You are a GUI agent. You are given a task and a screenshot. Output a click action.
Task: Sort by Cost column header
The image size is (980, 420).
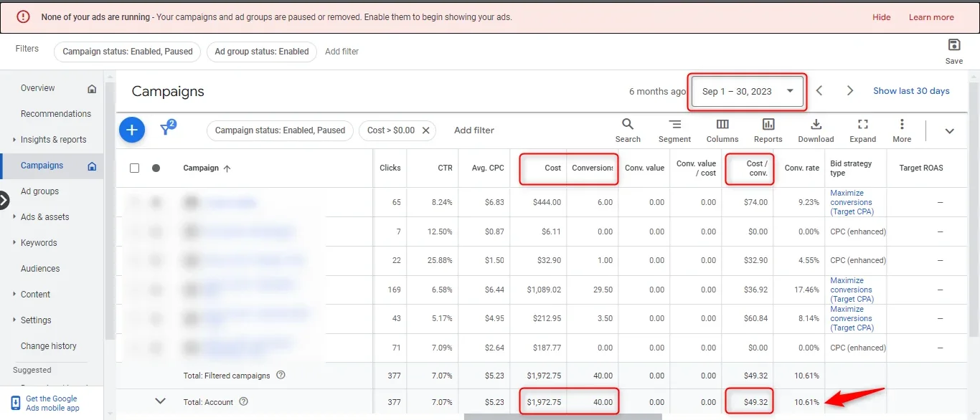552,168
